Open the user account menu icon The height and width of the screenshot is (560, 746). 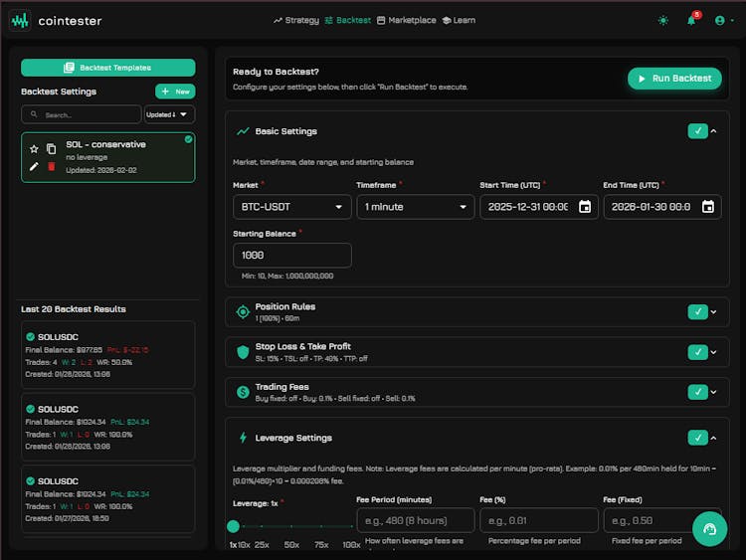(x=720, y=20)
